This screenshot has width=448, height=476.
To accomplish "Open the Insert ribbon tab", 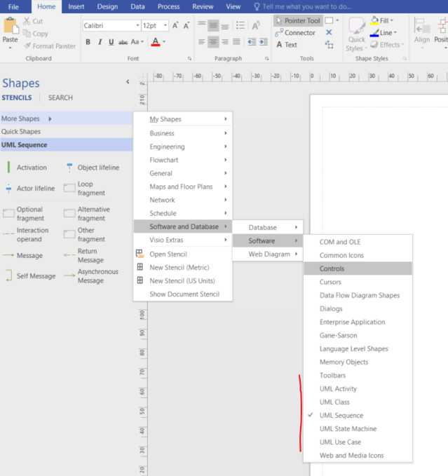I will pos(76,6).
